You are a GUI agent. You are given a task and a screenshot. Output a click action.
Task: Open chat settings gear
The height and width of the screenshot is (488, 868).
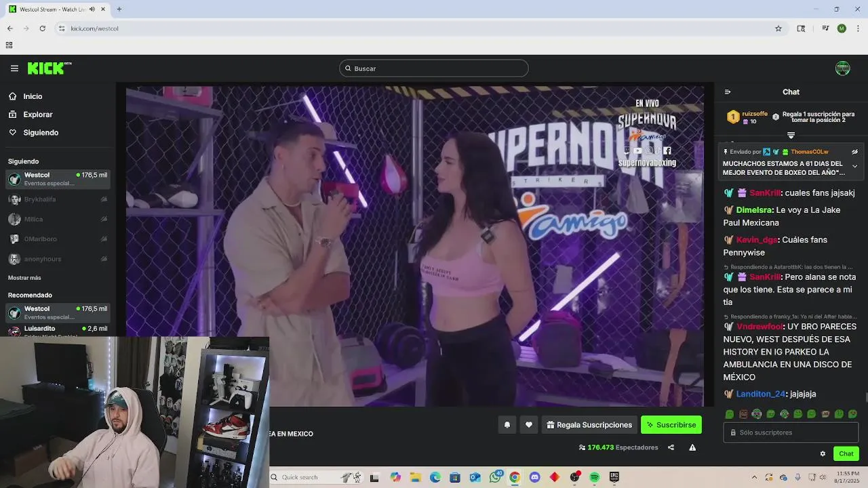coord(823,453)
